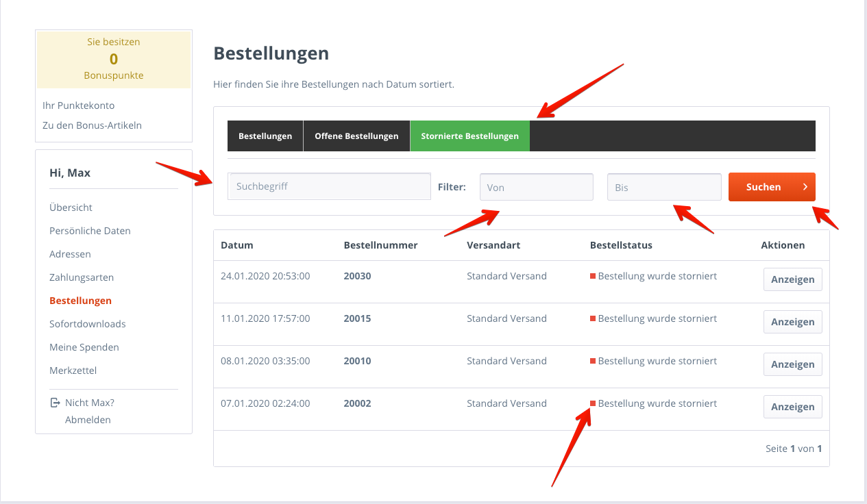Image resolution: width=867 pixels, height=504 pixels.
Task: Open Zahlungsarten in the account menu
Action: point(82,277)
